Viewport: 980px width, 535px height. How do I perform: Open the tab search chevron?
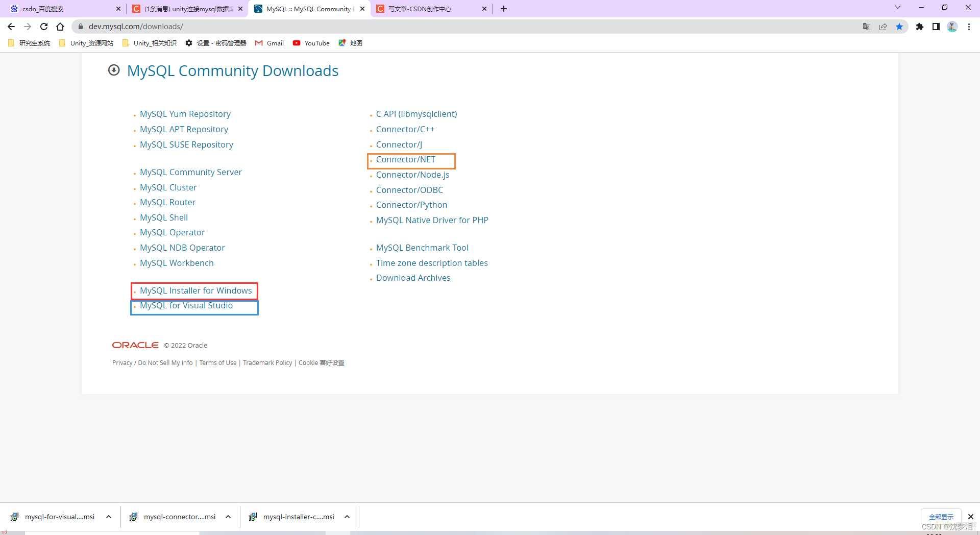pyautogui.click(x=898, y=7)
